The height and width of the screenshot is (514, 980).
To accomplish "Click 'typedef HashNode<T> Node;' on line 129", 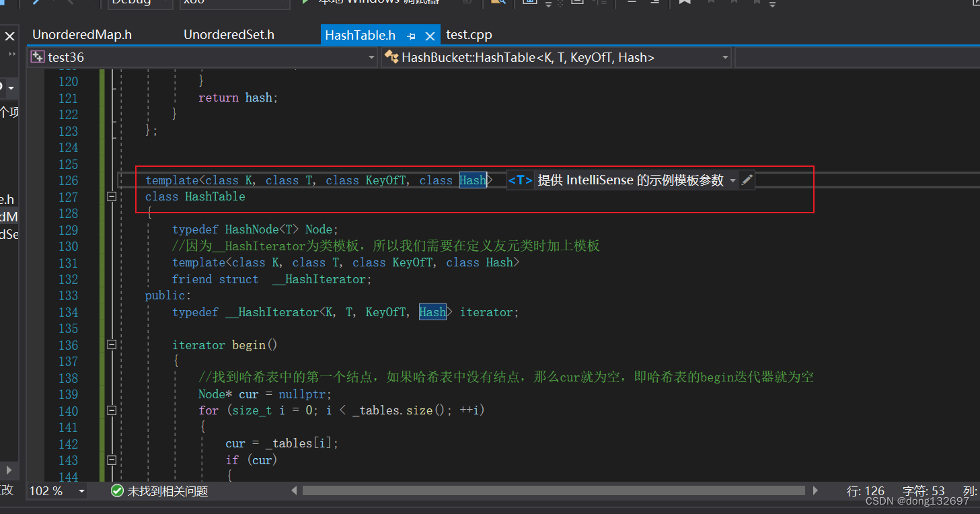I will tap(256, 230).
